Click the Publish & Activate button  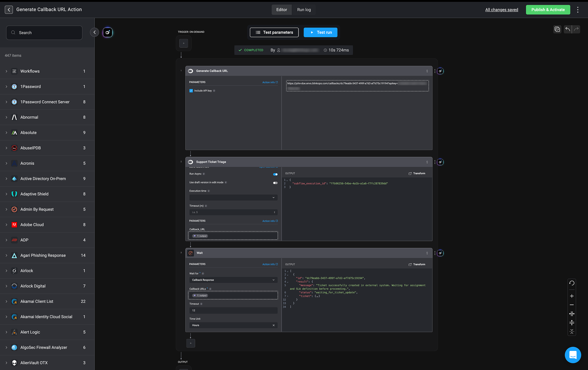548,10
